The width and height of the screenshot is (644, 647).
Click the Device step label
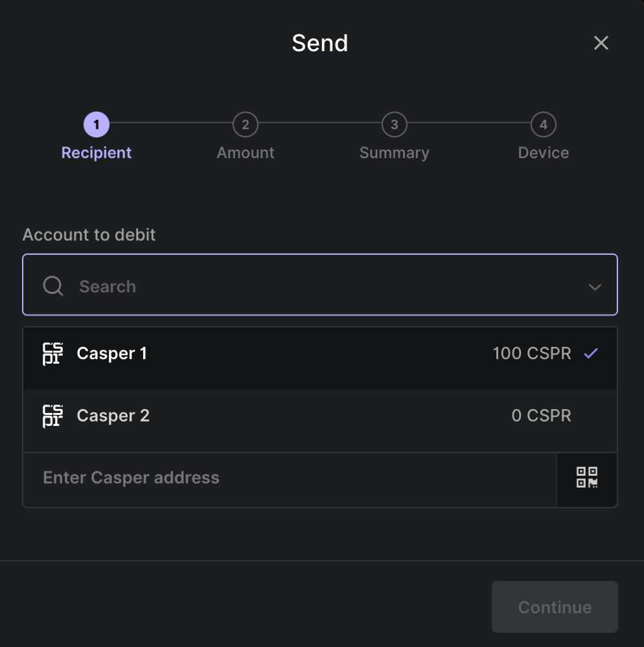(543, 152)
